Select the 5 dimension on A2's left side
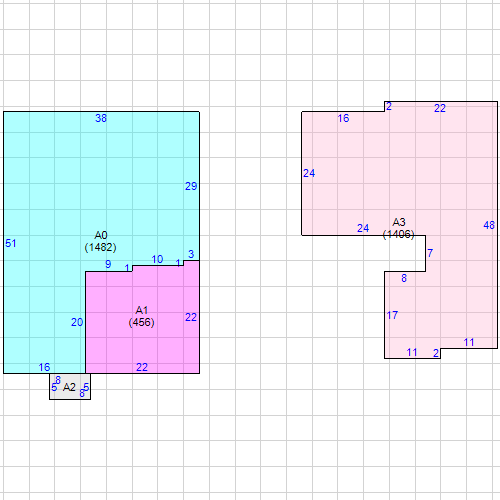 point(54,387)
